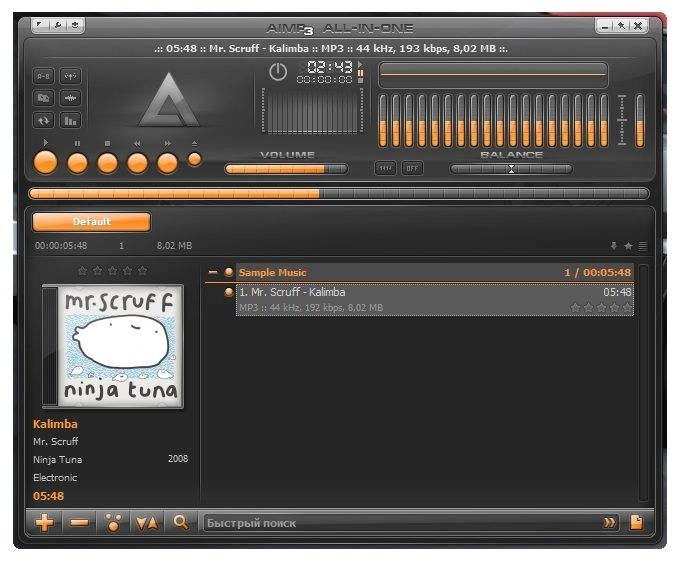
Task: Click the orange 05:48 duration in info panel
Action: (48, 496)
